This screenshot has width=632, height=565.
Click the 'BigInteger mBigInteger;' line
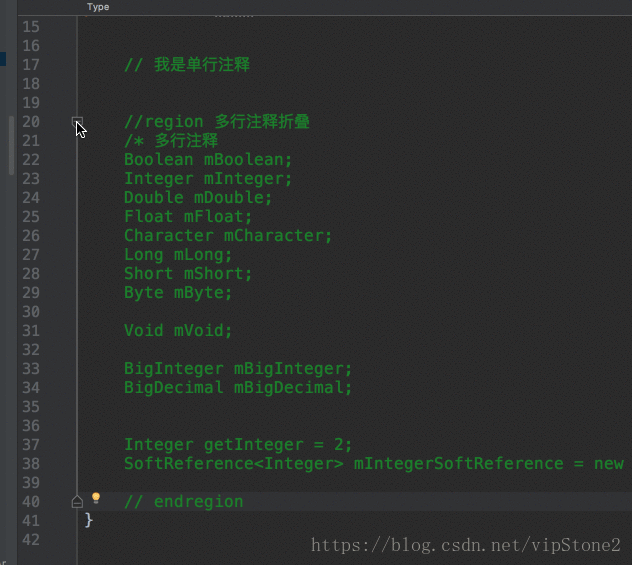tap(238, 369)
